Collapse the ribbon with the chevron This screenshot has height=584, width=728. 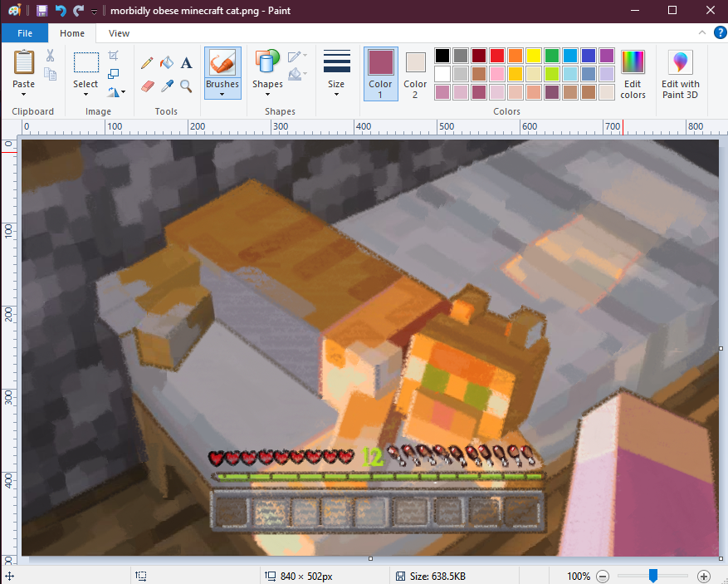click(x=702, y=32)
